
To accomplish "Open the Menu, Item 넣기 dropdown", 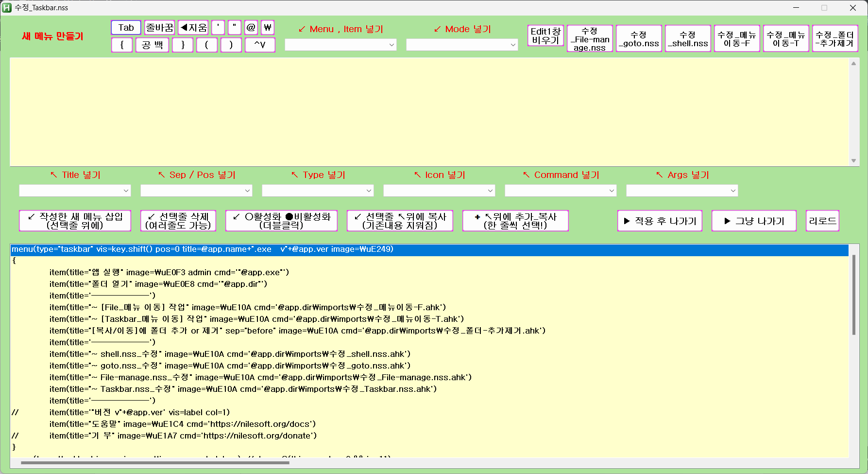I will click(340, 45).
